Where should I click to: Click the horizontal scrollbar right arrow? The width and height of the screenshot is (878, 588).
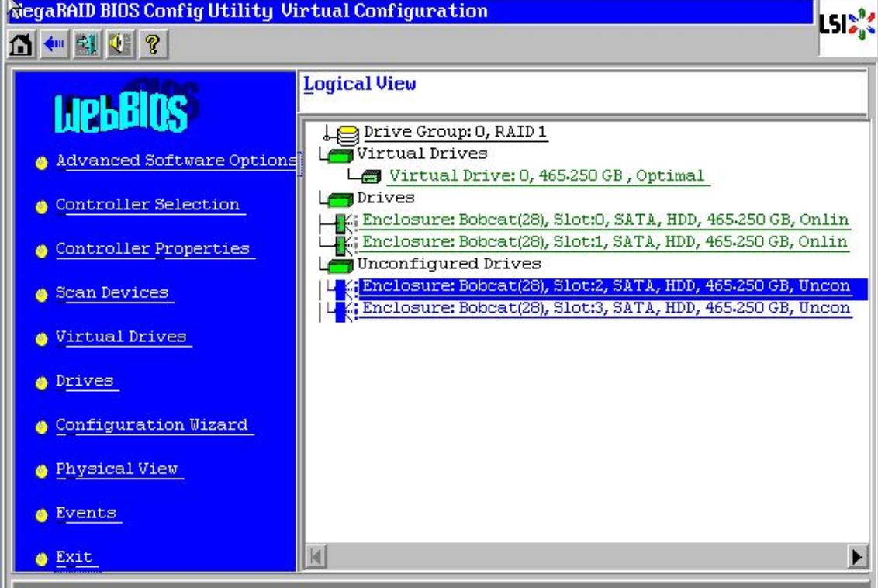(x=857, y=557)
